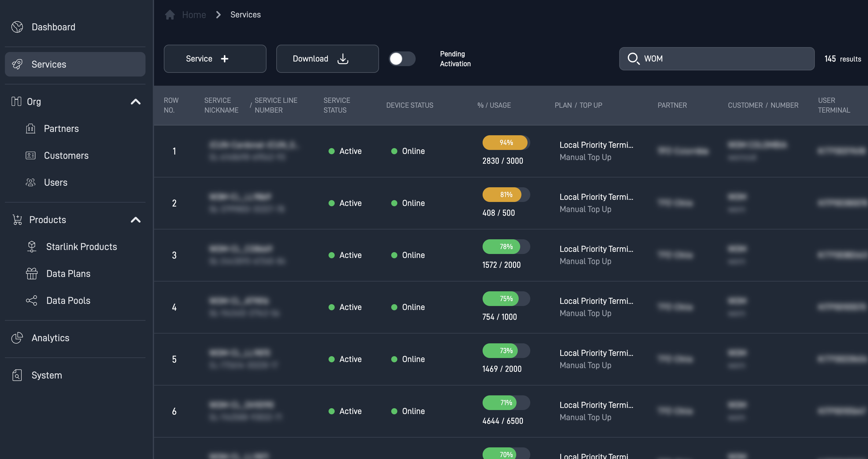Collapse the Org section
Viewport: 868px width, 459px height.
point(136,102)
